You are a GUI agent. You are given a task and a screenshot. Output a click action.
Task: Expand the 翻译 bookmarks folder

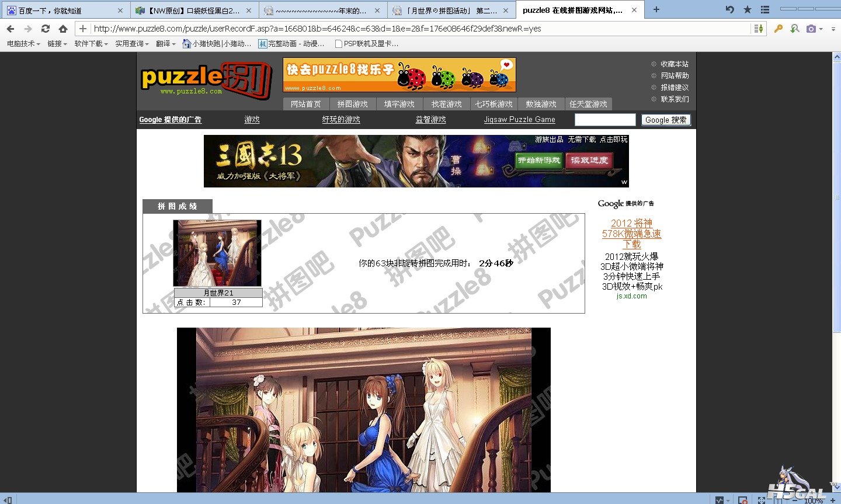pos(166,44)
